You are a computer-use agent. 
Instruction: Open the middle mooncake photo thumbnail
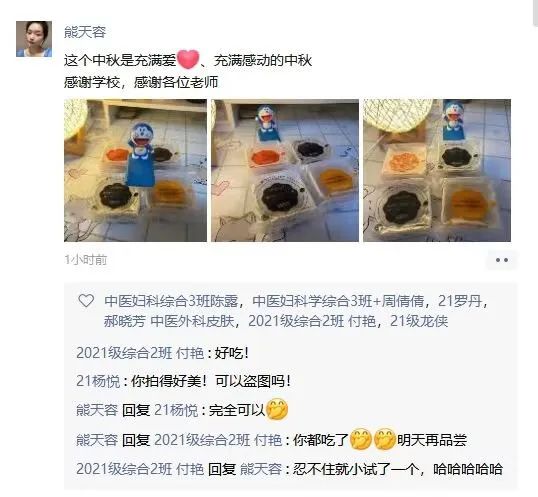285,170
